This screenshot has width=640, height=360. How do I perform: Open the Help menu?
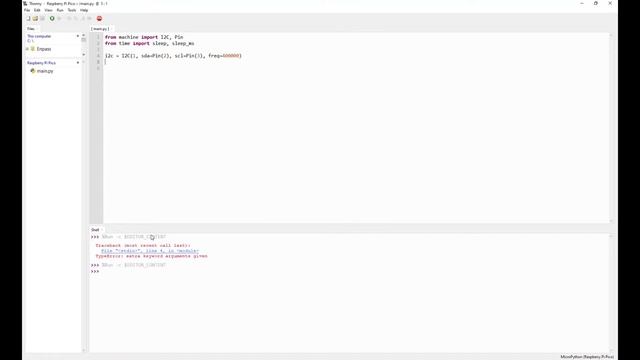(84, 10)
